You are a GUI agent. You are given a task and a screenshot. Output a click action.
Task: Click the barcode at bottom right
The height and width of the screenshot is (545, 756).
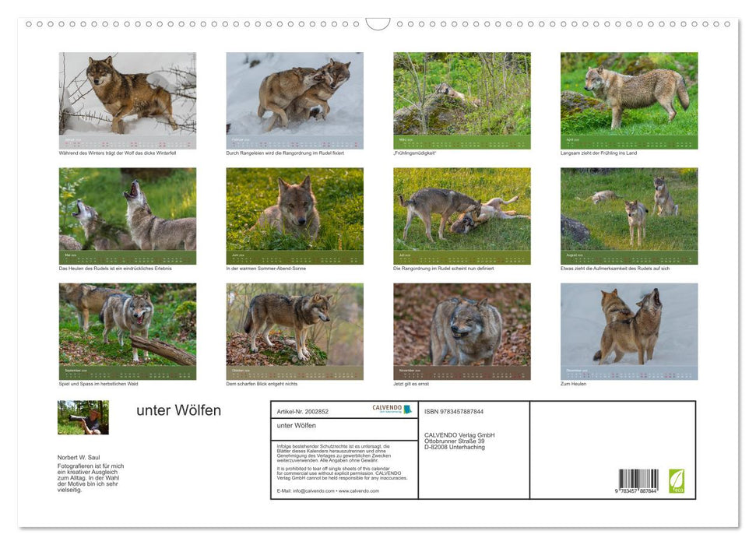coord(638,481)
